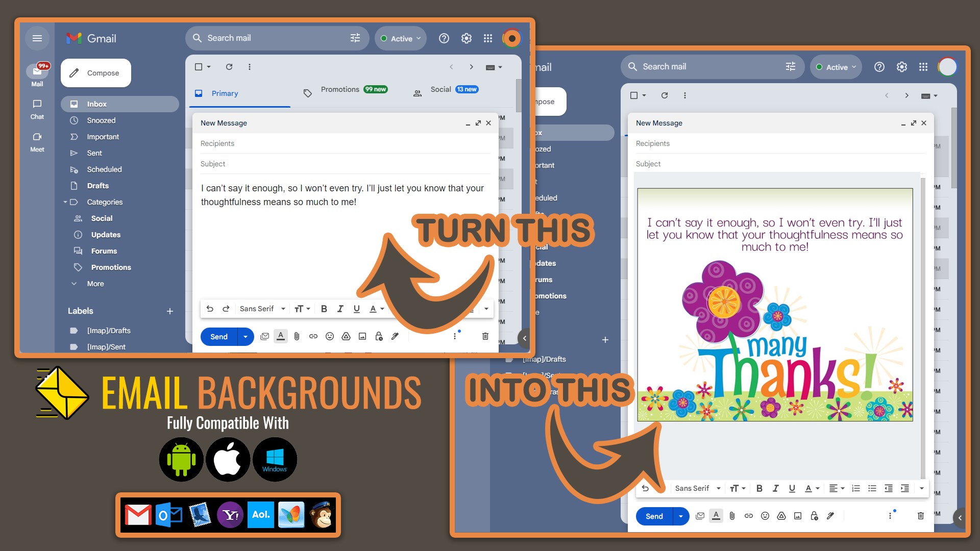Image resolution: width=980 pixels, height=551 pixels.
Task: Click the Italic icon in left formatting bar
Action: coord(340,309)
